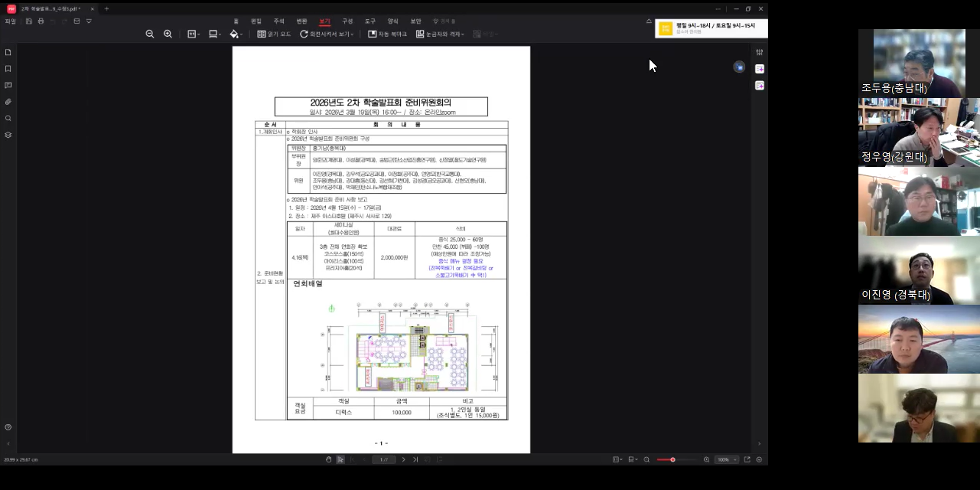Screen dimensions: 980x490
Task: Open the comments panel icon
Action: (8, 85)
